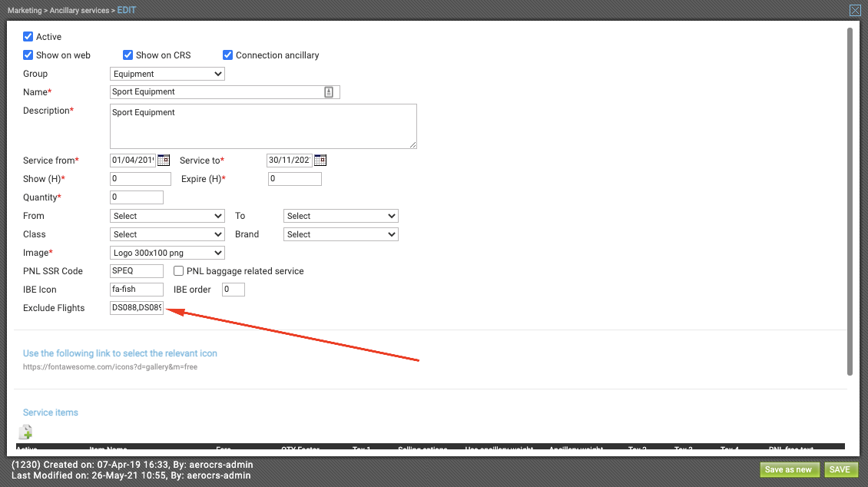Open the Service from calendar picker
Image resolution: width=868 pixels, height=487 pixels.
164,160
